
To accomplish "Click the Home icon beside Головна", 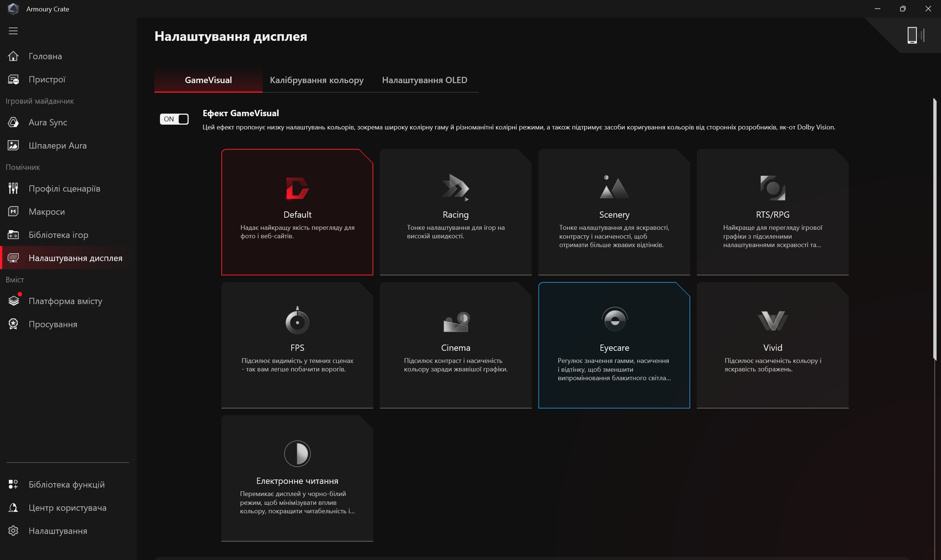I will [x=13, y=56].
